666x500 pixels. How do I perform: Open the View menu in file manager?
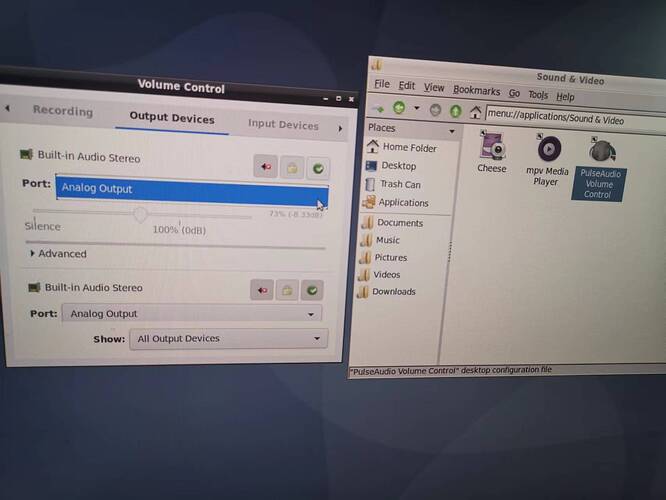click(x=434, y=88)
